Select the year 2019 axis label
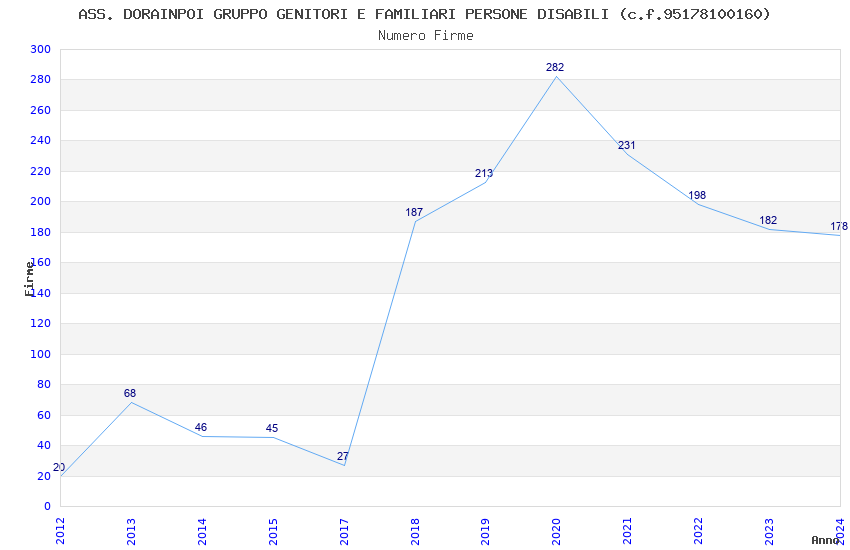This screenshot has width=850, height=550. point(486,531)
